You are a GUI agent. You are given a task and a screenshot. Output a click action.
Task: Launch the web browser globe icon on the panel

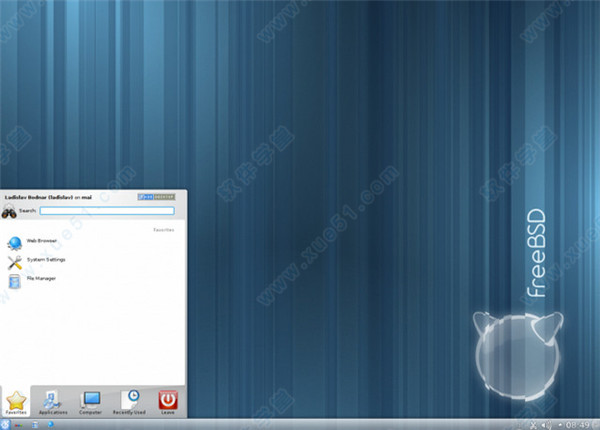click(x=50, y=424)
